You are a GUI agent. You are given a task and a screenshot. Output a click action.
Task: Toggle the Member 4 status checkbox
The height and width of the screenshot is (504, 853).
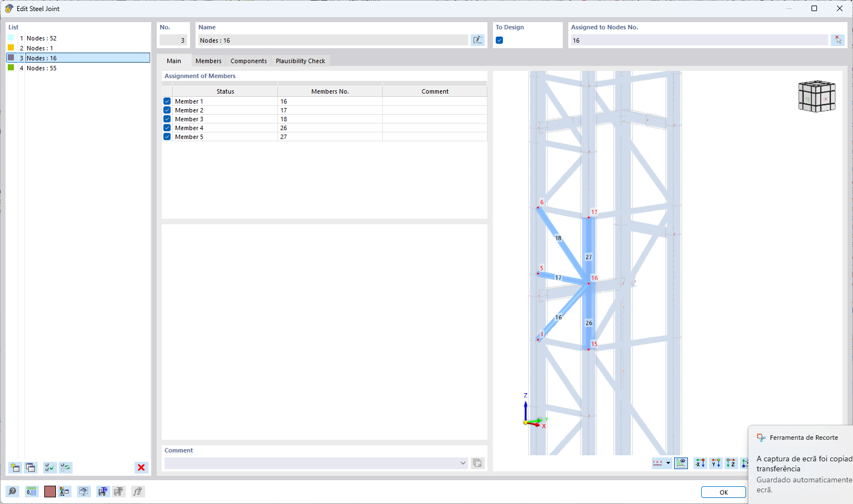(167, 128)
